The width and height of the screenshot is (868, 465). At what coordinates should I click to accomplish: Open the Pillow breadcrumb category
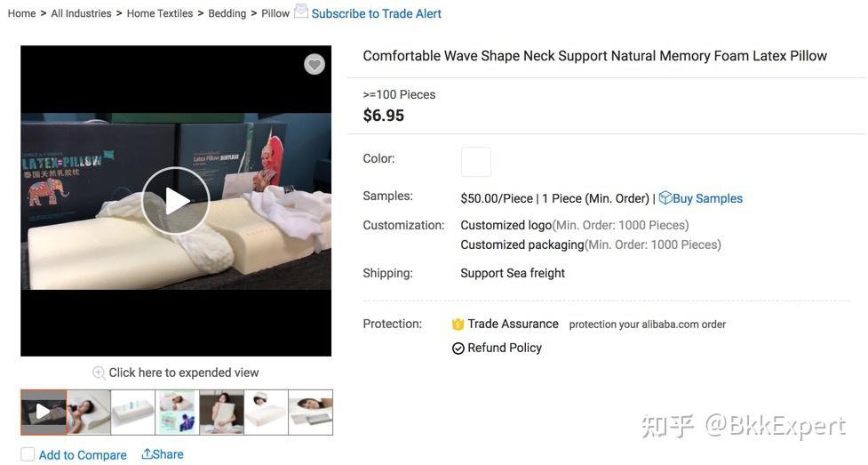[275, 13]
